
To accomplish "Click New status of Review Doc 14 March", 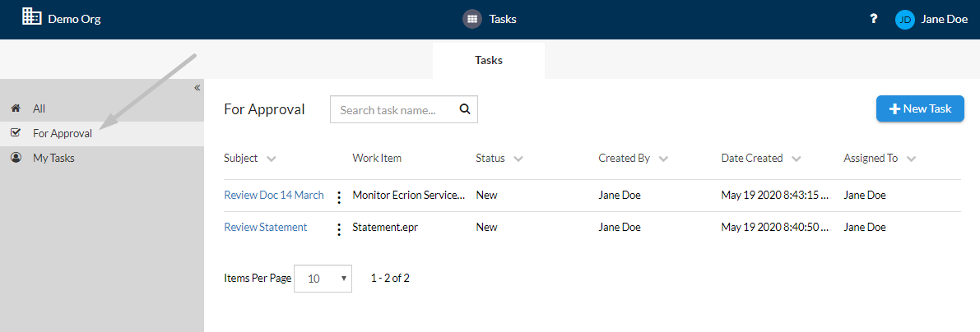I will click(486, 195).
